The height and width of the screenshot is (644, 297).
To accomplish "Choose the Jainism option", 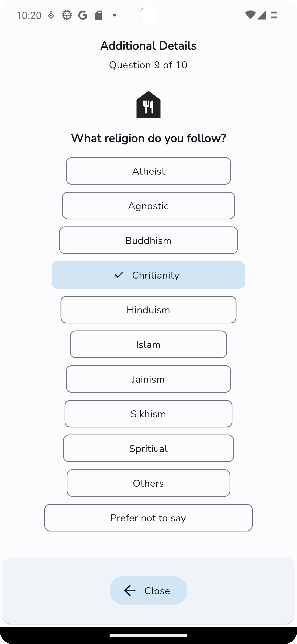I will tap(148, 379).
